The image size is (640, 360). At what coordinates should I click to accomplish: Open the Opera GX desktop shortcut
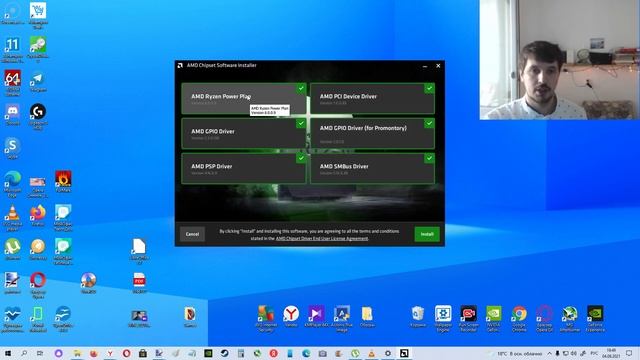(544, 318)
